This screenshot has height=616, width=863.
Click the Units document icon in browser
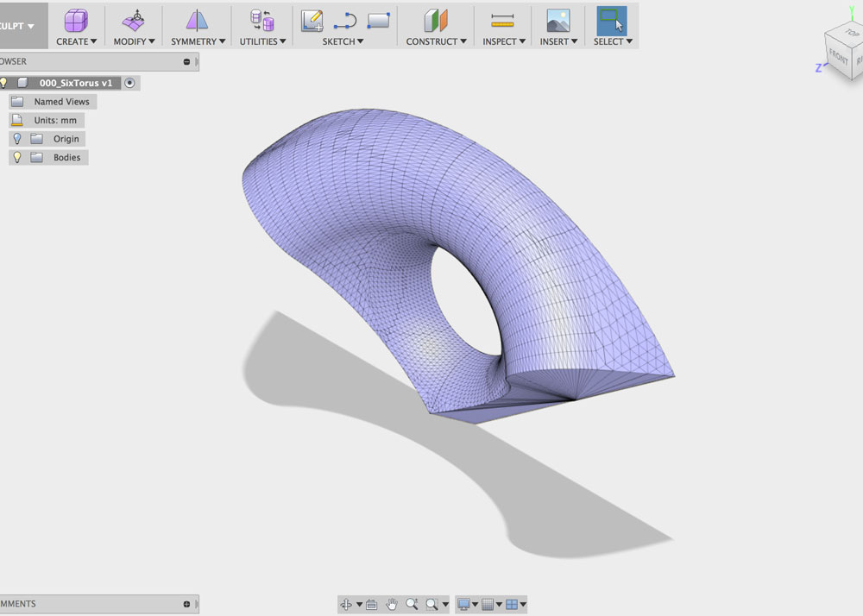[x=17, y=120]
